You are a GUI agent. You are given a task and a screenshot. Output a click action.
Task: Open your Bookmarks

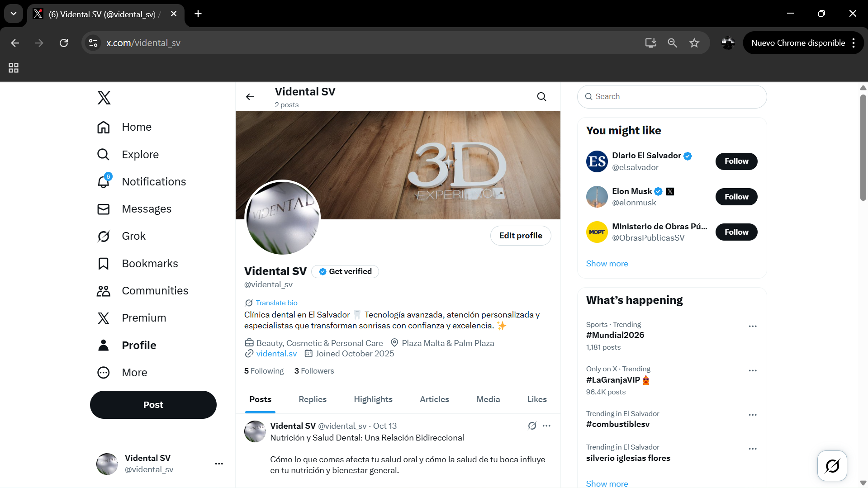pos(149,263)
